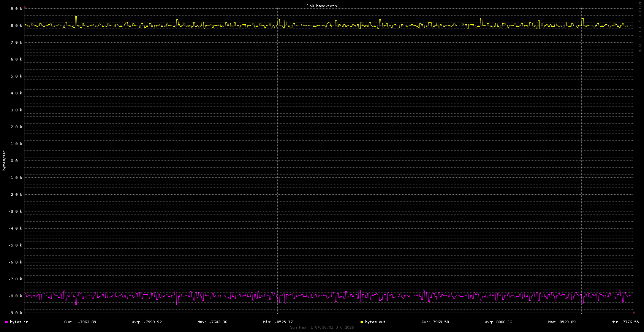Viewport: 644px width, 332px height.
Task: Click the 5.0 k y-axis tick label
Action: (15, 76)
